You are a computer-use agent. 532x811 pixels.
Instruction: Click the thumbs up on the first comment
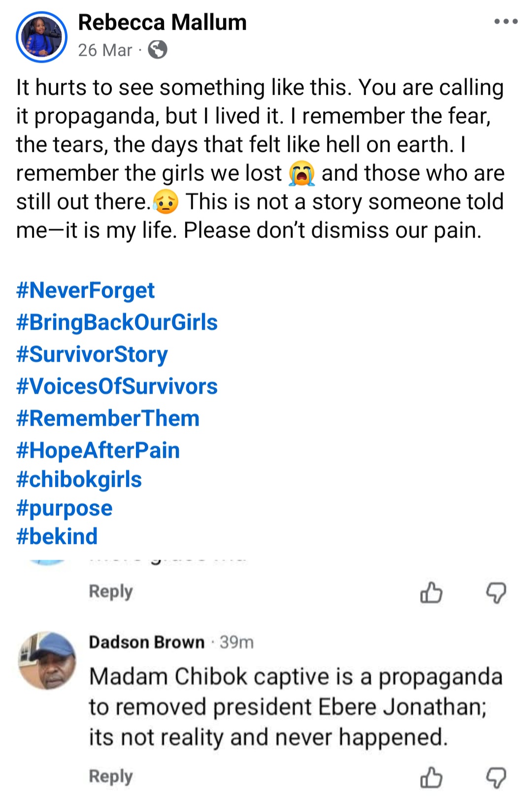tap(431, 593)
